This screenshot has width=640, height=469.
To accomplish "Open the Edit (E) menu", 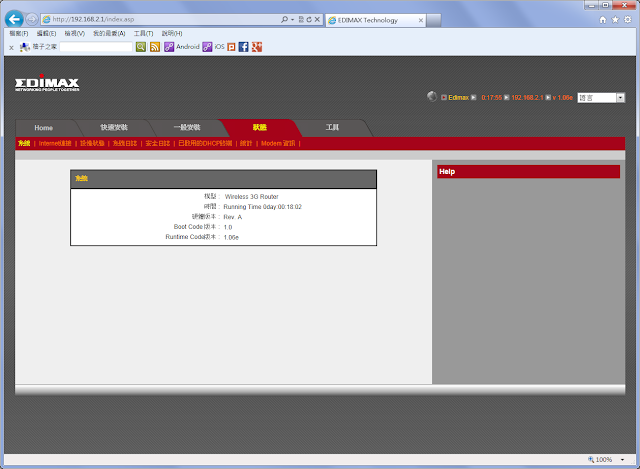I will (46, 33).
